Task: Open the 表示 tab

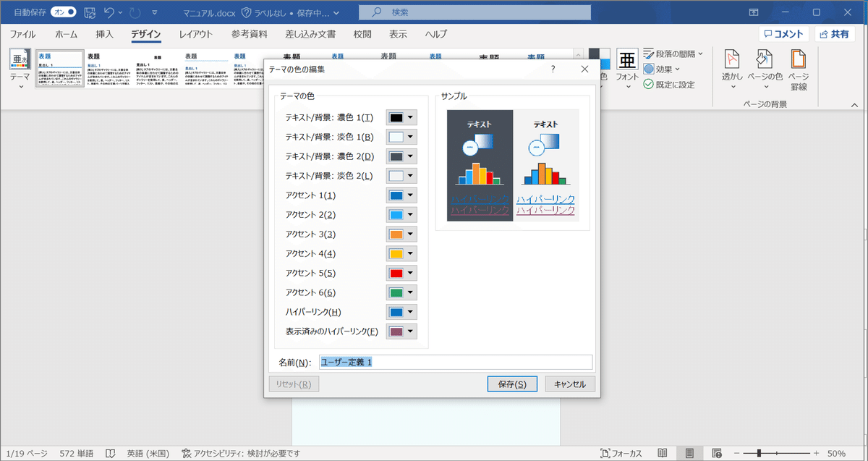Action: point(398,34)
